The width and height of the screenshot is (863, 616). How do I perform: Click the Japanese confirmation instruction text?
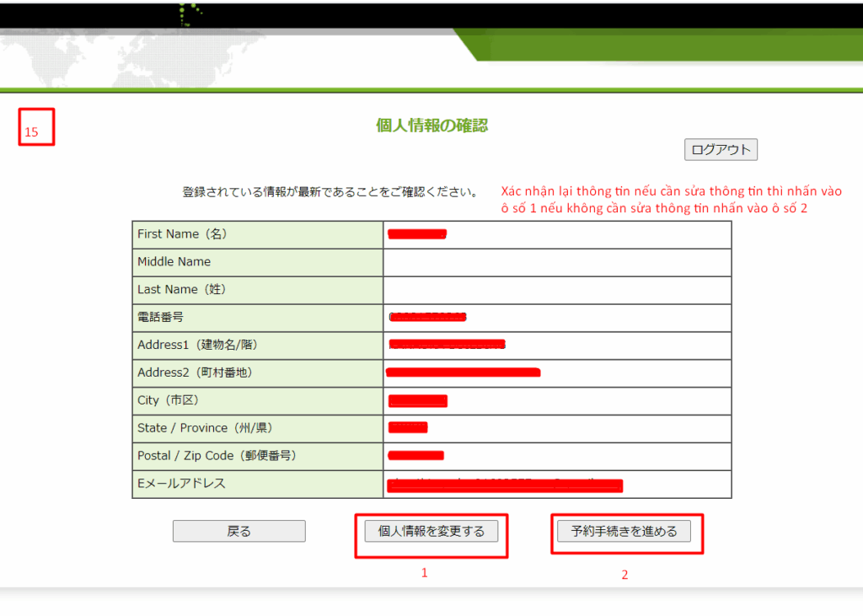pyautogui.click(x=330, y=192)
